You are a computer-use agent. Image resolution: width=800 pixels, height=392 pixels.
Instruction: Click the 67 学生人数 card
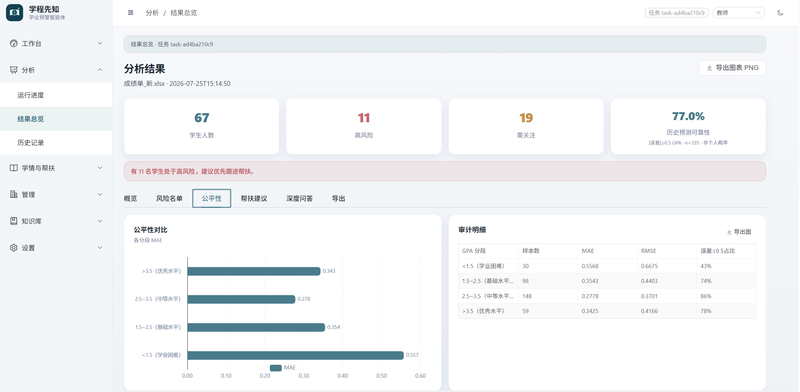coord(202,126)
